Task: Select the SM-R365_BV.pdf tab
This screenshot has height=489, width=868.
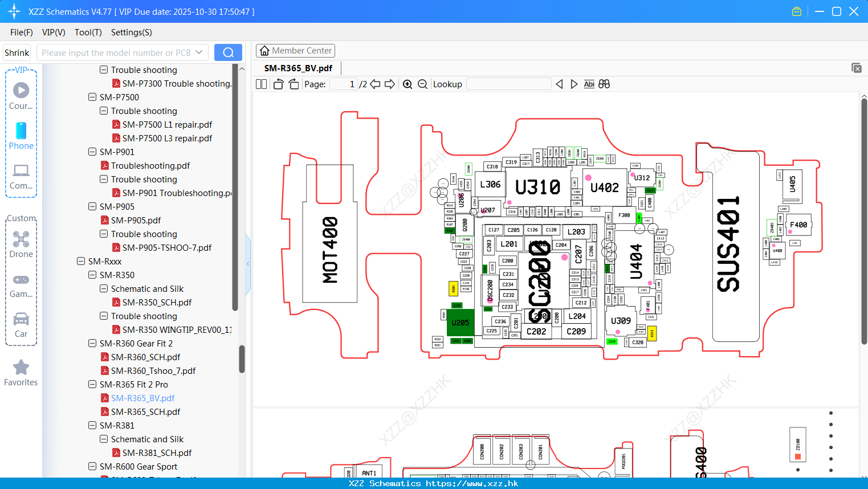Action: point(298,68)
